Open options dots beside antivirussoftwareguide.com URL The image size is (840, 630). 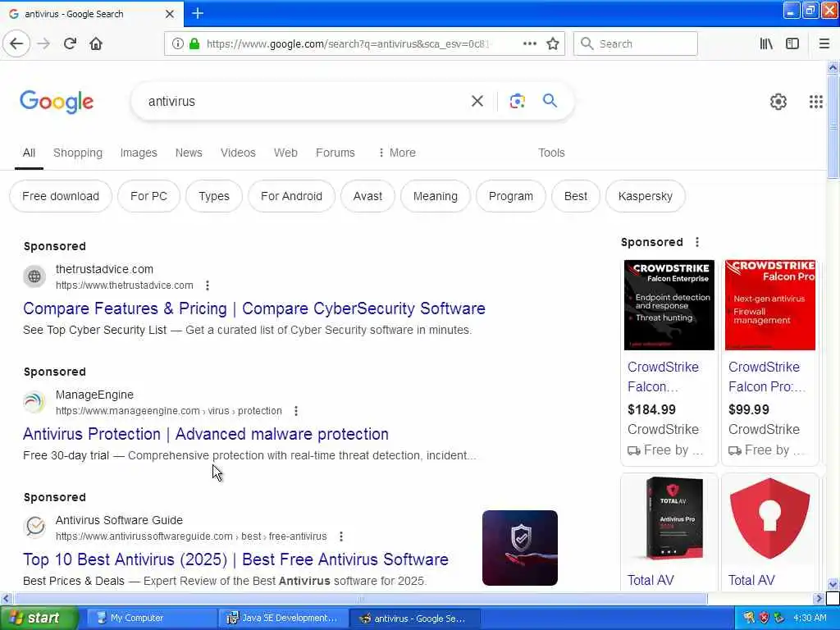pyautogui.click(x=340, y=536)
